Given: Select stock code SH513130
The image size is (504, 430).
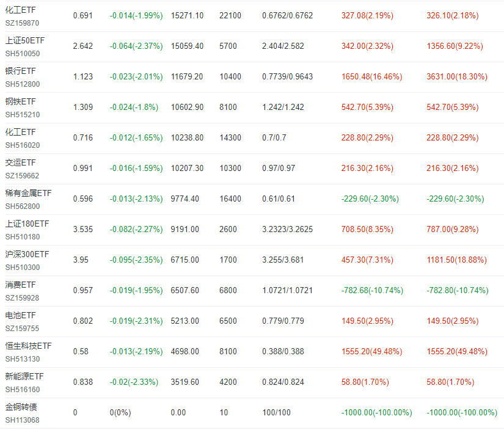Looking at the screenshot, I should [23, 359].
